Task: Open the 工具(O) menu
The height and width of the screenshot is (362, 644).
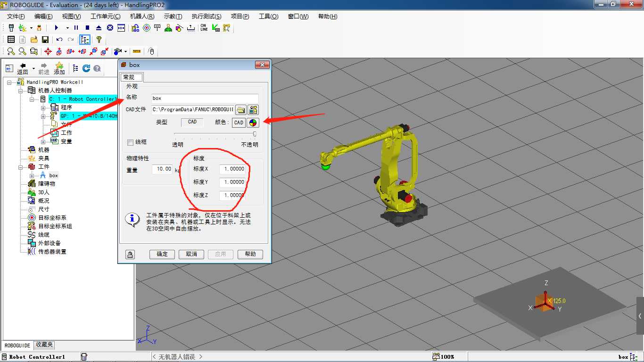Action: [x=269, y=16]
